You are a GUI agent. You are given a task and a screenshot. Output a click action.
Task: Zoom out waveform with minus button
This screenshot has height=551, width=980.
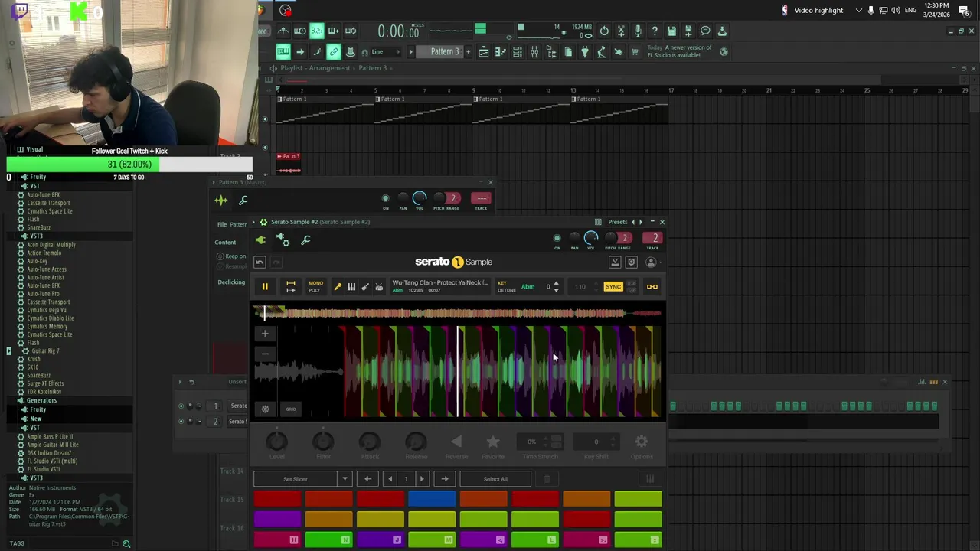click(265, 354)
